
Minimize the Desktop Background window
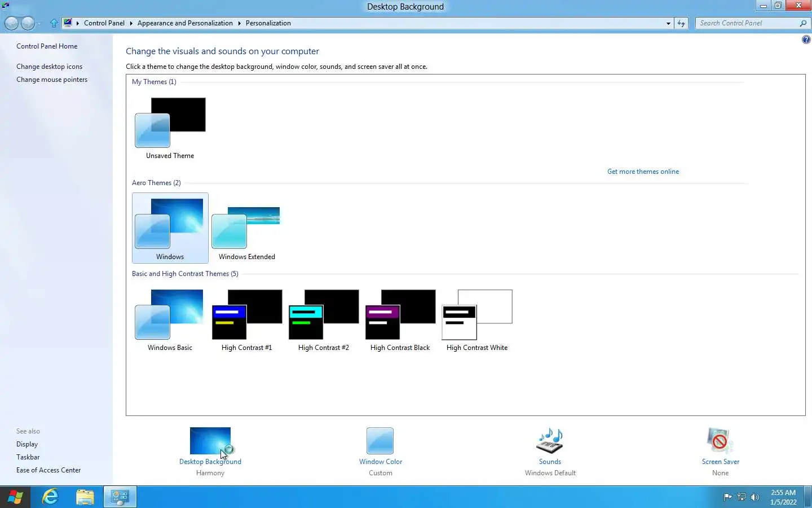763,6
